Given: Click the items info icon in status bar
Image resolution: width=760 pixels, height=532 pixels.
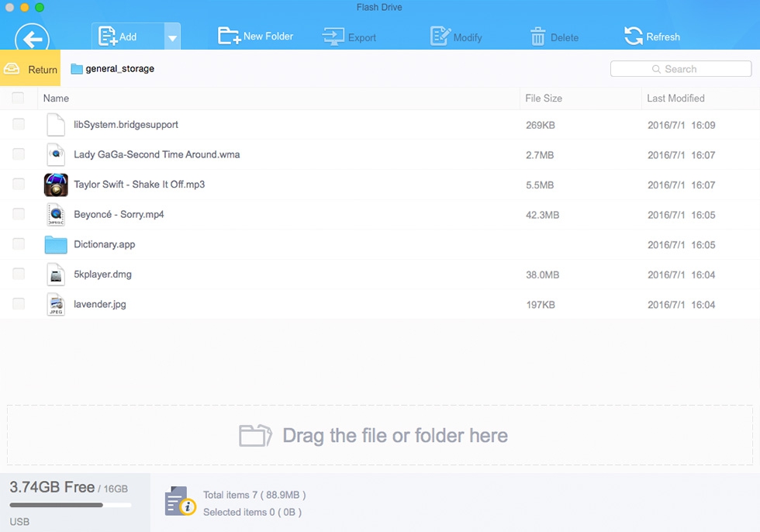Looking at the screenshot, I should pyautogui.click(x=180, y=502).
